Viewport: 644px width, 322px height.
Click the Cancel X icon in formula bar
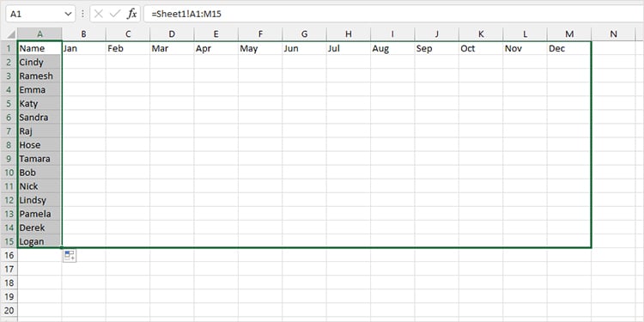point(98,14)
